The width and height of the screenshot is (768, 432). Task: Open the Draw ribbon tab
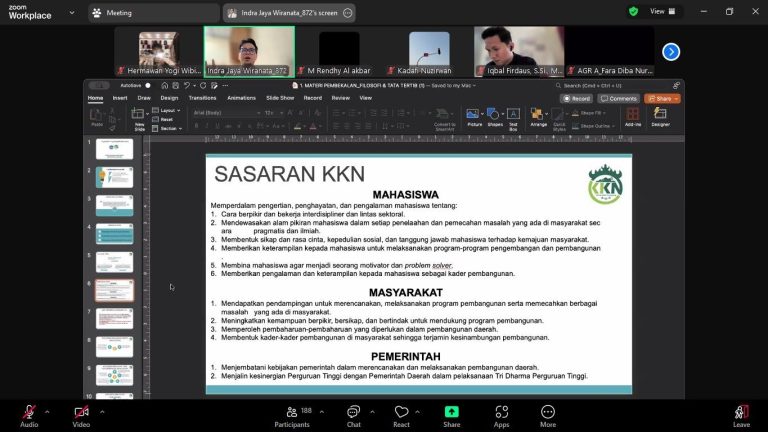(144, 98)
